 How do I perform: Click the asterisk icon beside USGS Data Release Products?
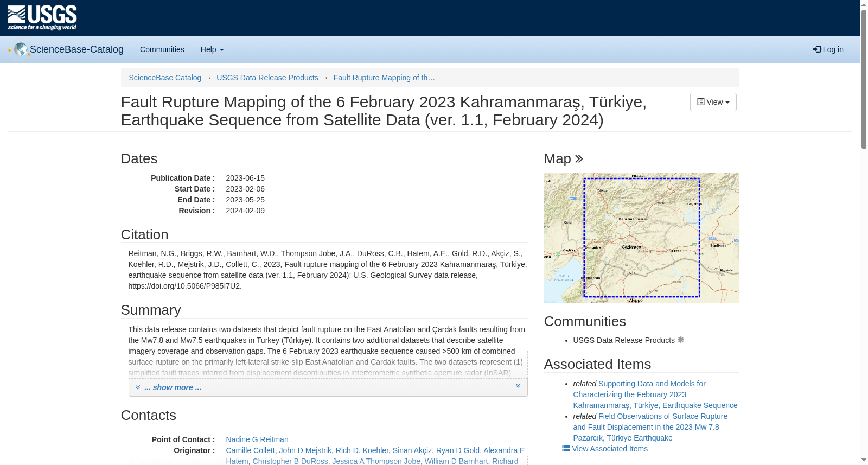click(681, 340)
